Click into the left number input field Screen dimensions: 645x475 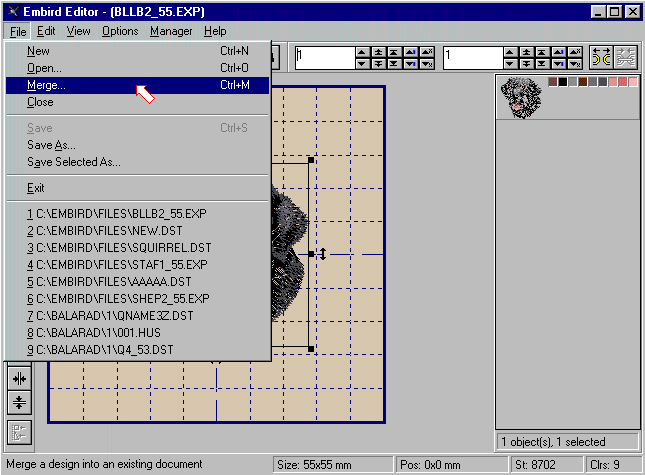coord(325,58)
